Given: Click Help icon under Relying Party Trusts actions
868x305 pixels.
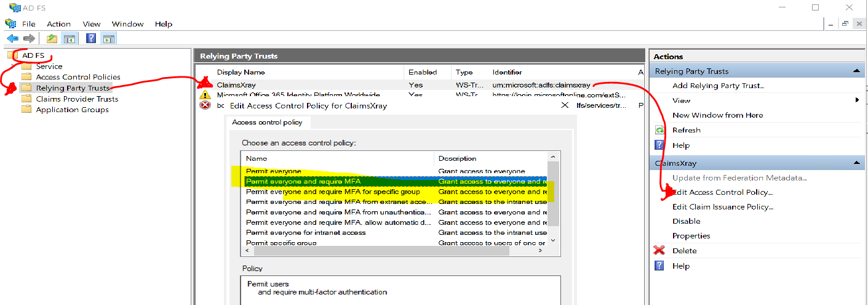Looking at the screenshot, I should 659,145.
